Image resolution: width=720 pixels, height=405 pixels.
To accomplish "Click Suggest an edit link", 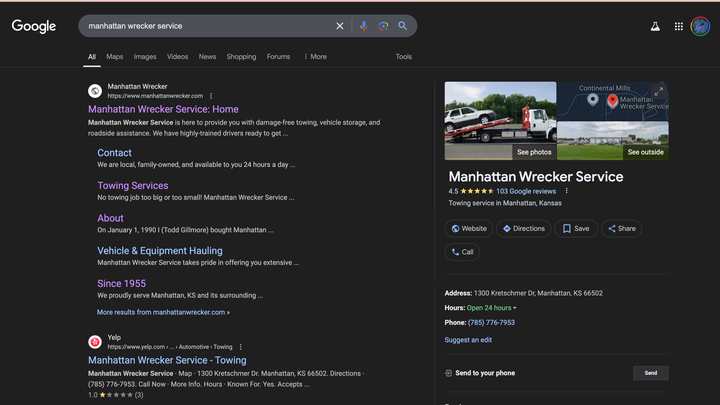I will 468,340.
